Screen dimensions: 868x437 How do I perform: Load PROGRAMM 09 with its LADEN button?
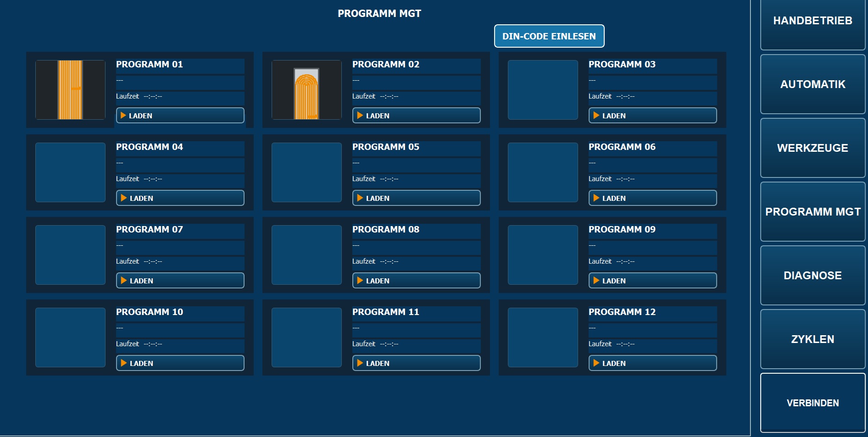click(x=652, y=281)
